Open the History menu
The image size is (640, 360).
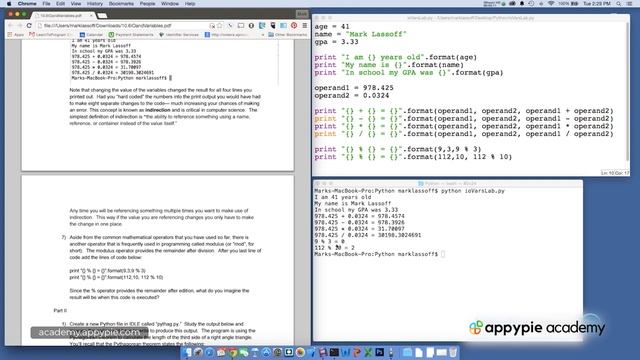[x=95, y=4]
